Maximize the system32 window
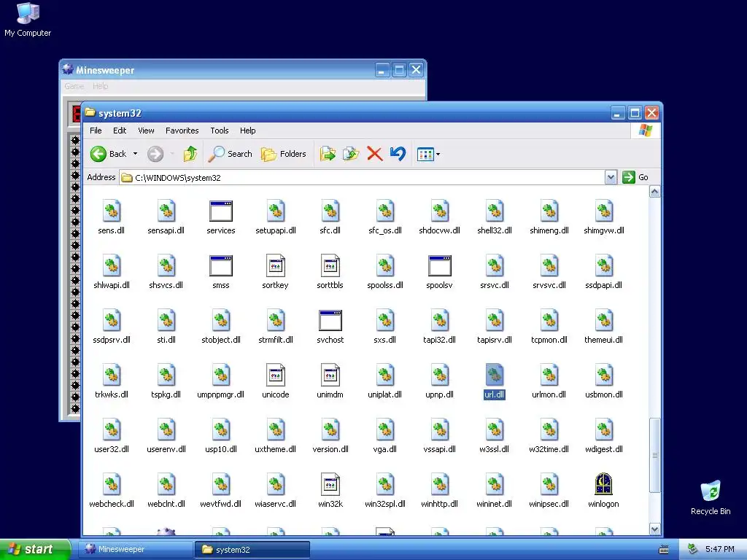This screenshot has height=560, width=747. click(635, 113)
